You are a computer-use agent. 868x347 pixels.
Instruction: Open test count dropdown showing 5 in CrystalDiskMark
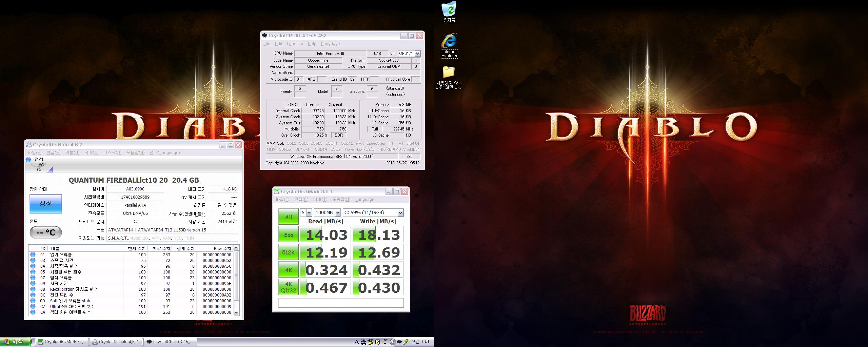click(x=309, y=212)
